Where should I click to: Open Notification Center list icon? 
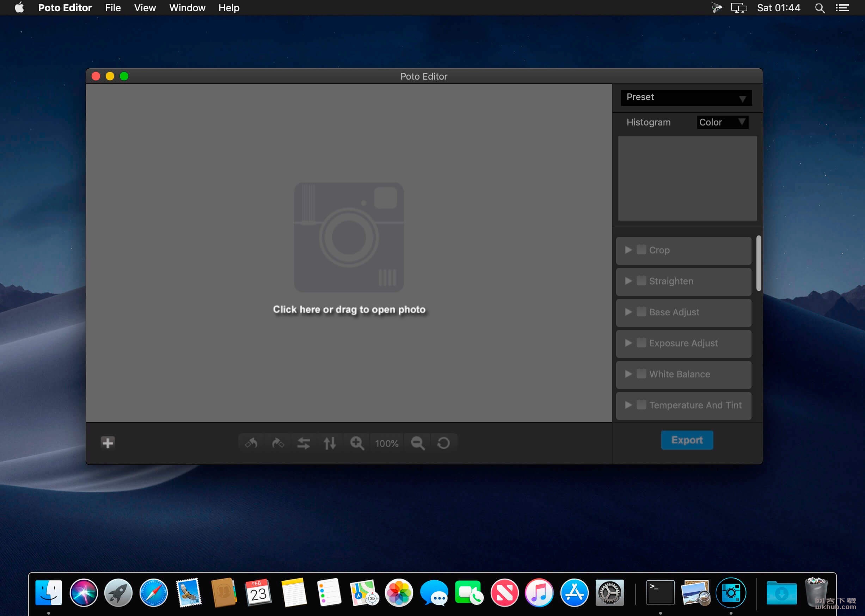(x=842, y=8)
